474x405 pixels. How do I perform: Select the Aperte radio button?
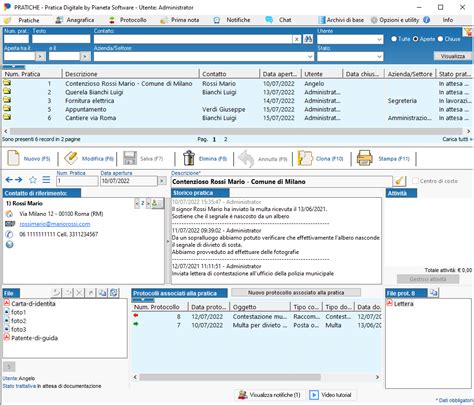coord(415,39)
